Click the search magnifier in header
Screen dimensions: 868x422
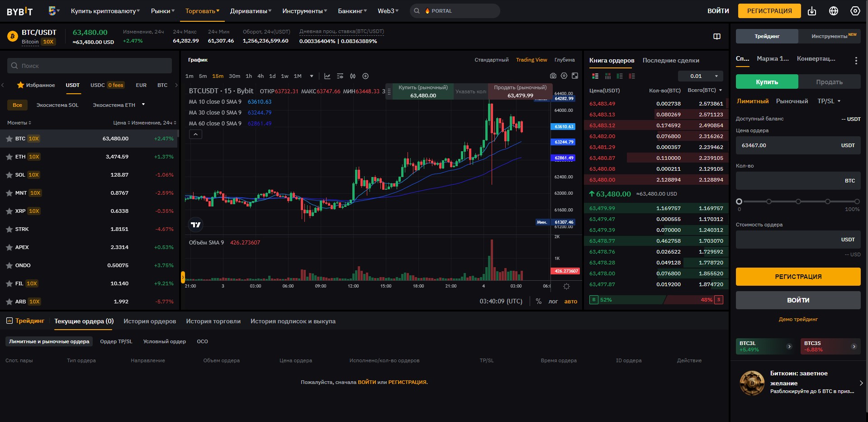(417, 11)
